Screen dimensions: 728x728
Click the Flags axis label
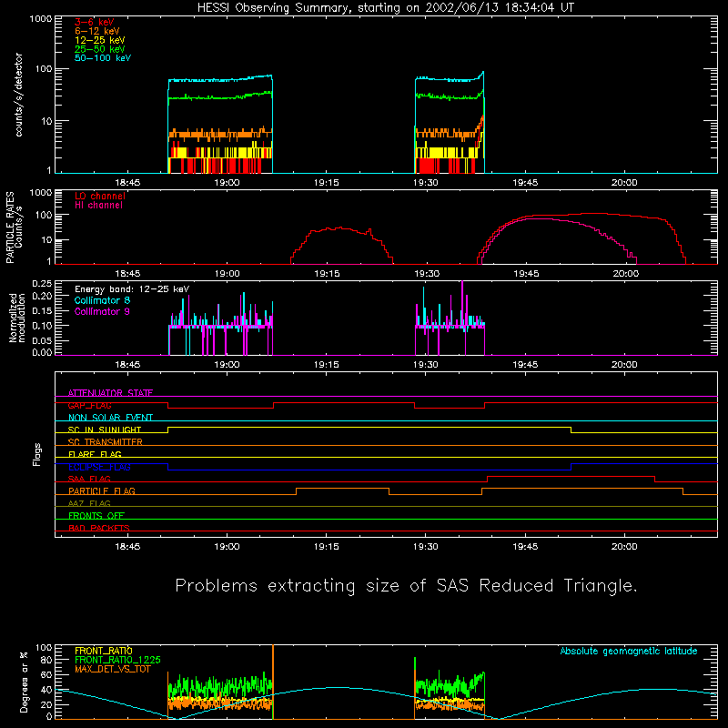pos(37,454)
